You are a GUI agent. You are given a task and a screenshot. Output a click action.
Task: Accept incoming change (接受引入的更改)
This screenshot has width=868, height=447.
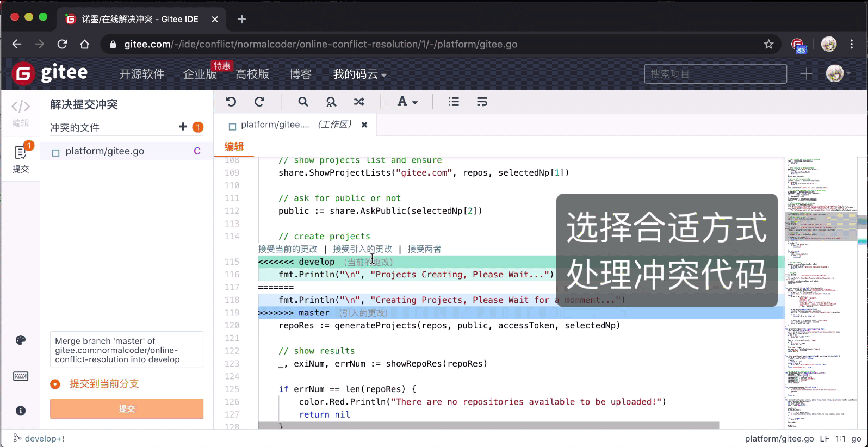pos(362,249)
